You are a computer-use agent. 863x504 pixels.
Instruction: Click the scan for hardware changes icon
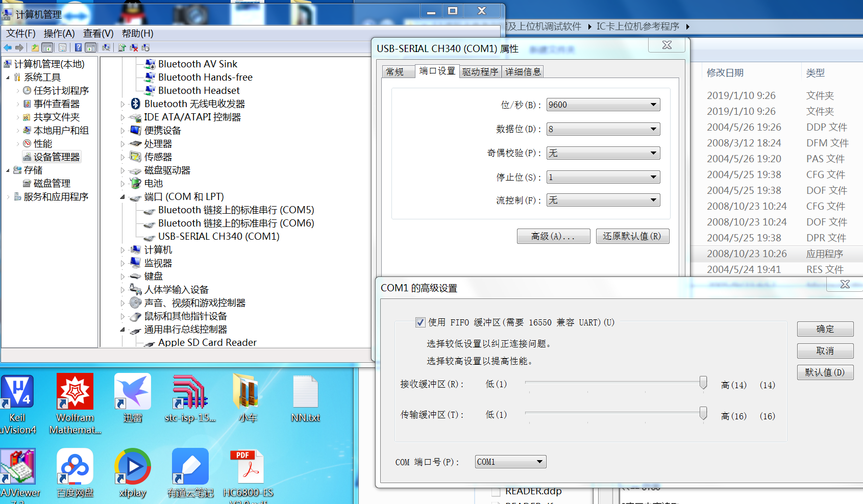coord(107,47)
